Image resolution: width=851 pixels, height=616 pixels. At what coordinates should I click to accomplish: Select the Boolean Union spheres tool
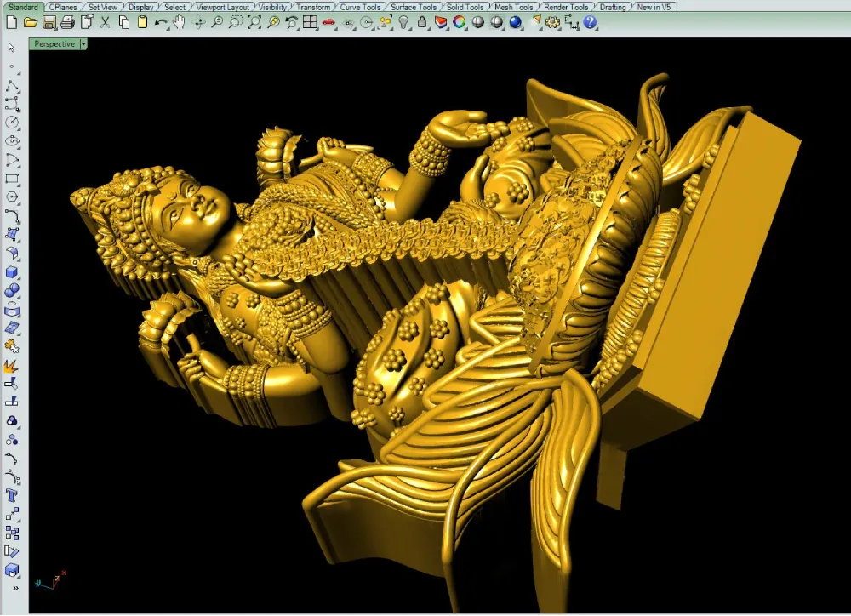tap(12, 290)
